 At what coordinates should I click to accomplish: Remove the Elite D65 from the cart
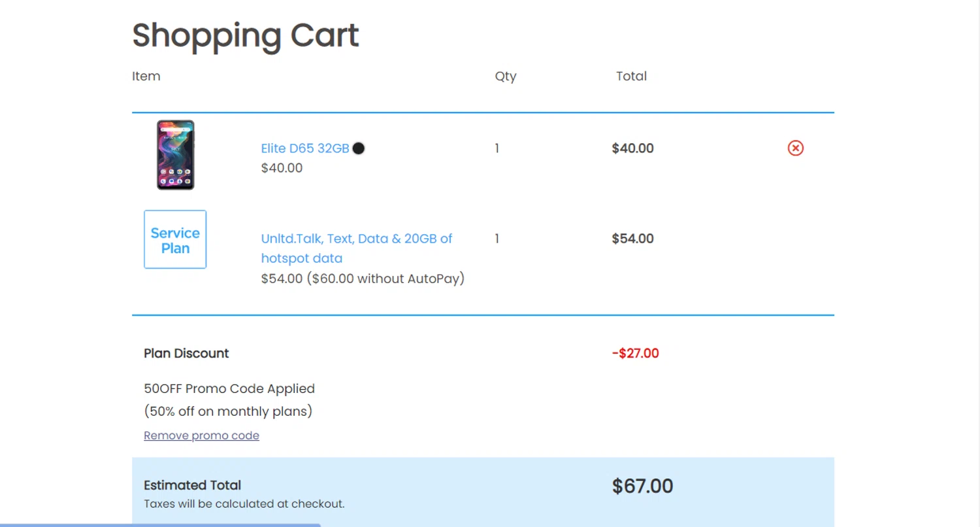(x=795, y=148)
